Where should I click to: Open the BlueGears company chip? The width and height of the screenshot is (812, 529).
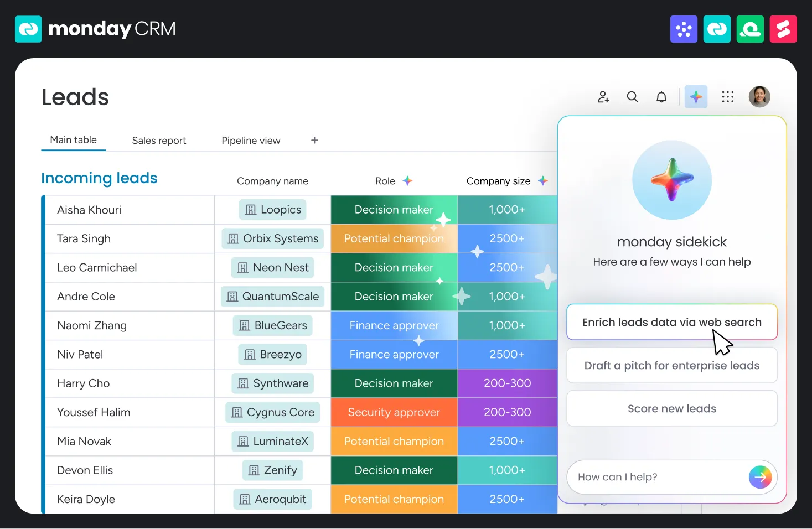273,325
